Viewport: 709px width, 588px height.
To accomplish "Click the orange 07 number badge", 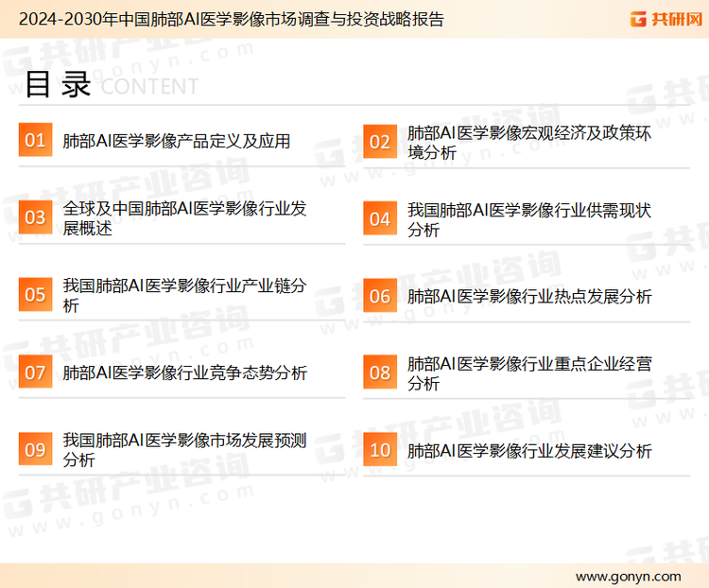I will click(35, 372).
